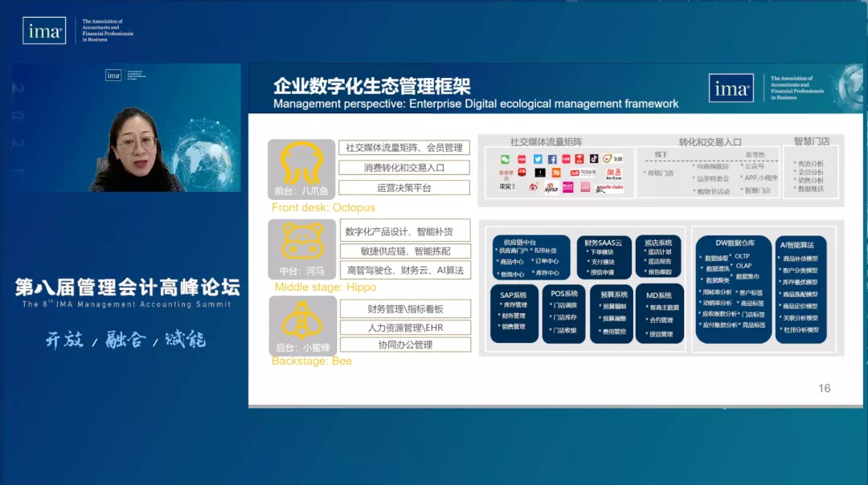Click the Front desk: Octopus label
This screenshot has height=485, width=868.
coord(323,207)
